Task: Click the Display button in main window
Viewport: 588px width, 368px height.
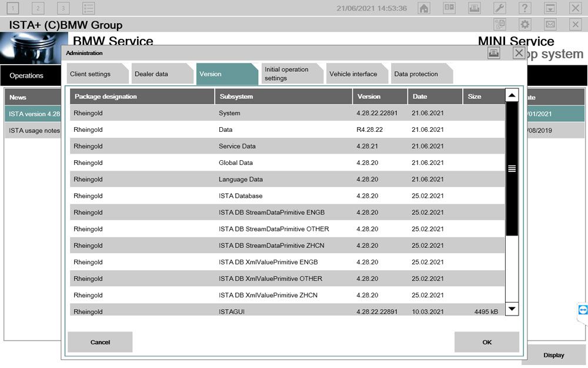Action: tap(553, 355)
